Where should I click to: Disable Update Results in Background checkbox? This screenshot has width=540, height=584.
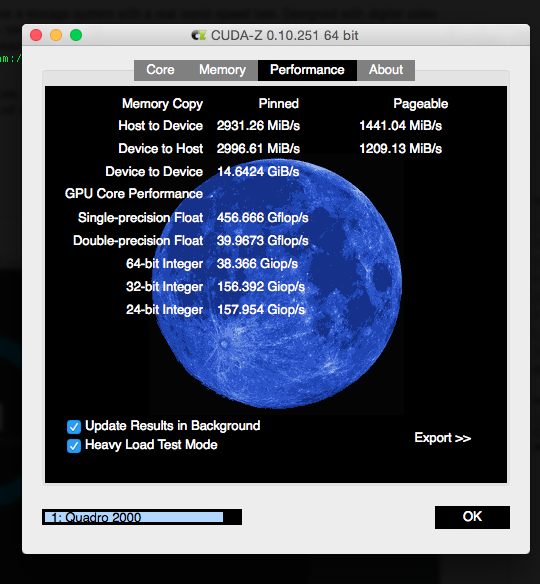(74, 427)
